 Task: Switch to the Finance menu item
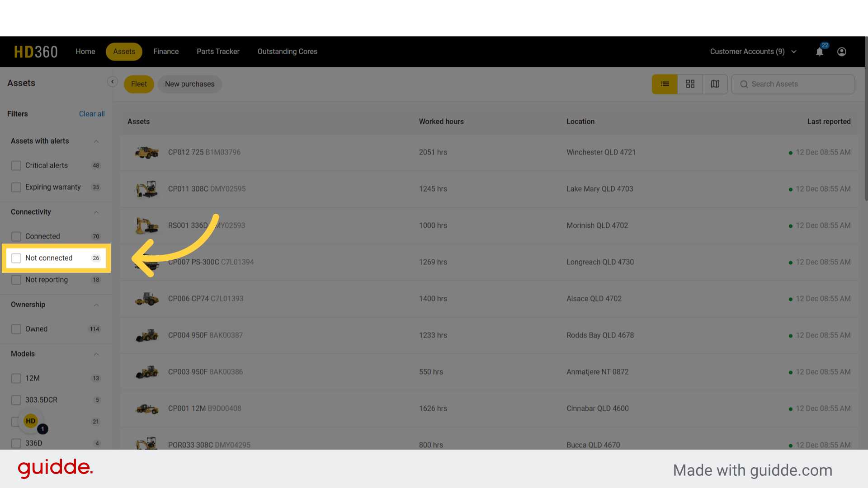[x=166, y=52]
